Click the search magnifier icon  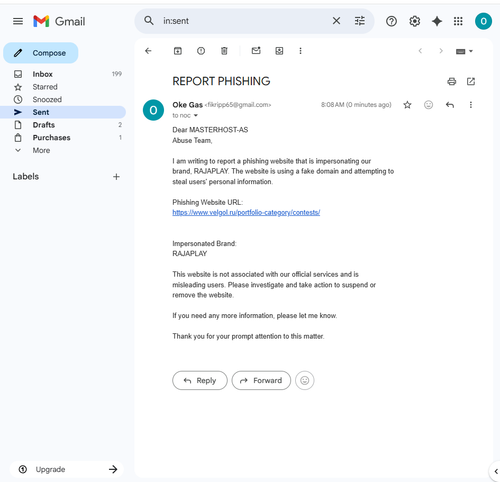click(x=149, y=21)
